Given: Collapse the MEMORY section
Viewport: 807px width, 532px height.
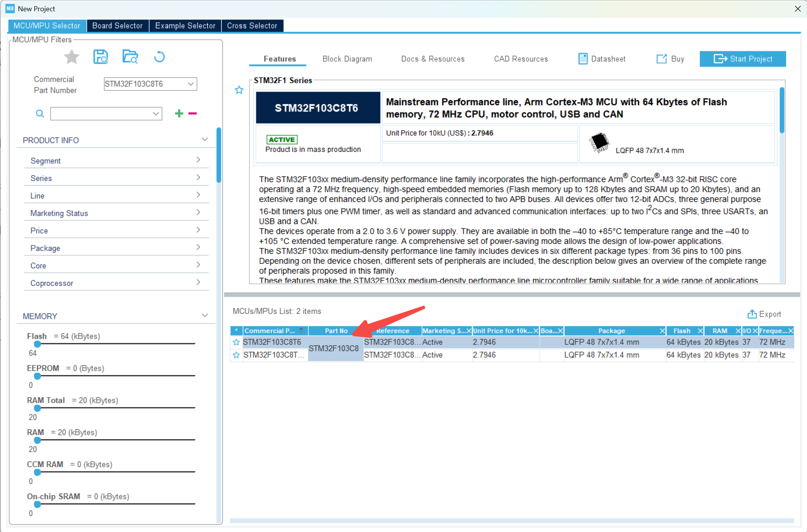Looking at the screenshot, I should [x=205, y=315].
